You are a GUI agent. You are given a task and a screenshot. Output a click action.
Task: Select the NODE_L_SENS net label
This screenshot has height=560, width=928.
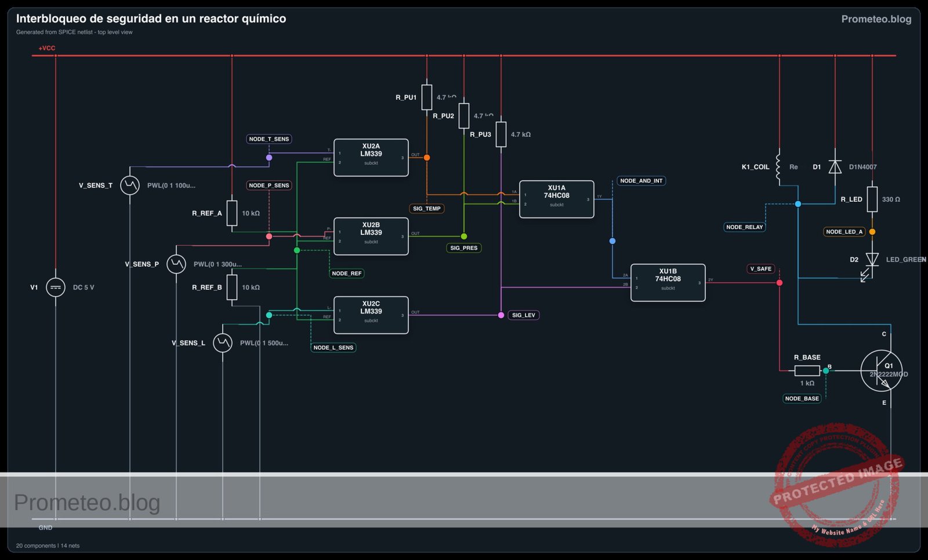tap(333, 348)
